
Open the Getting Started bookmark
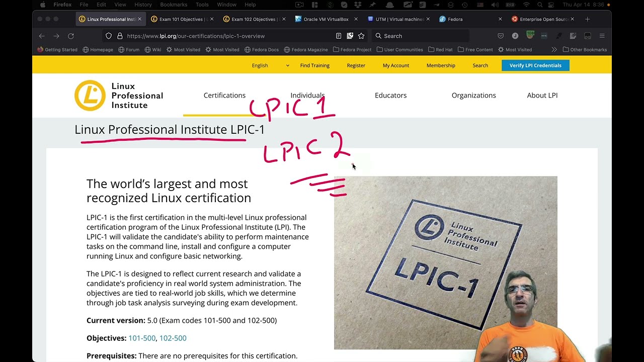[x=57, y=50]
